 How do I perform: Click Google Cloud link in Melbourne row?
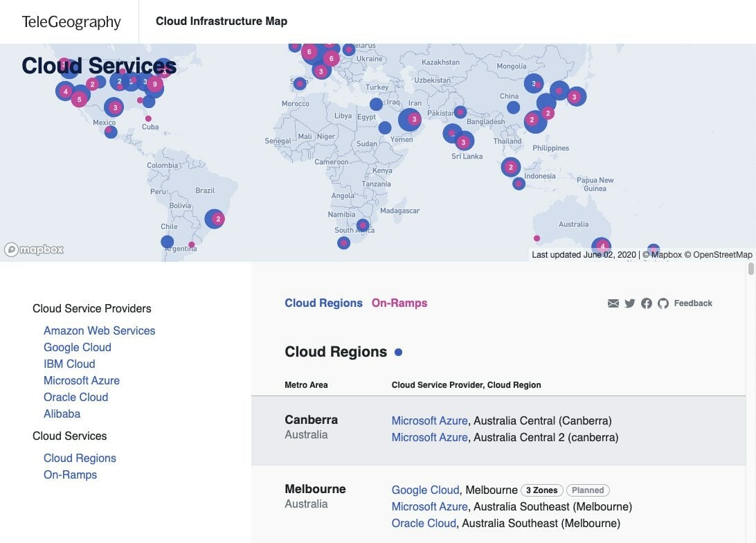[x=425, y=490]
